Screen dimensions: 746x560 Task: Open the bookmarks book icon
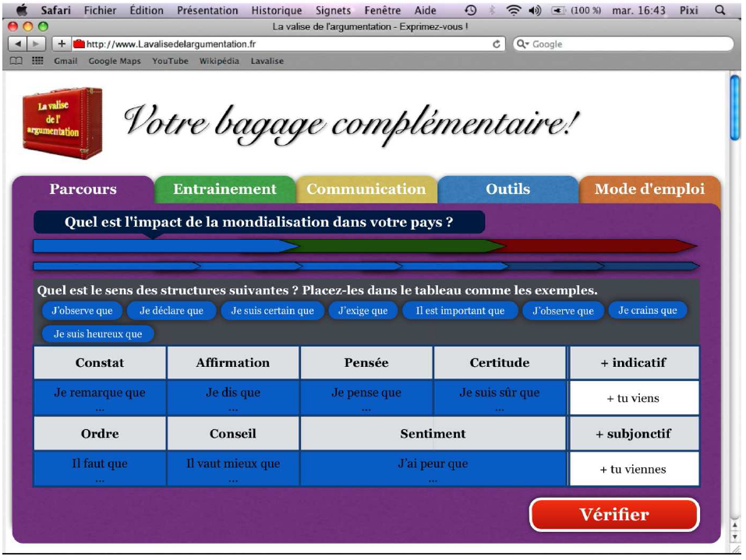click(x=16, y=61)
